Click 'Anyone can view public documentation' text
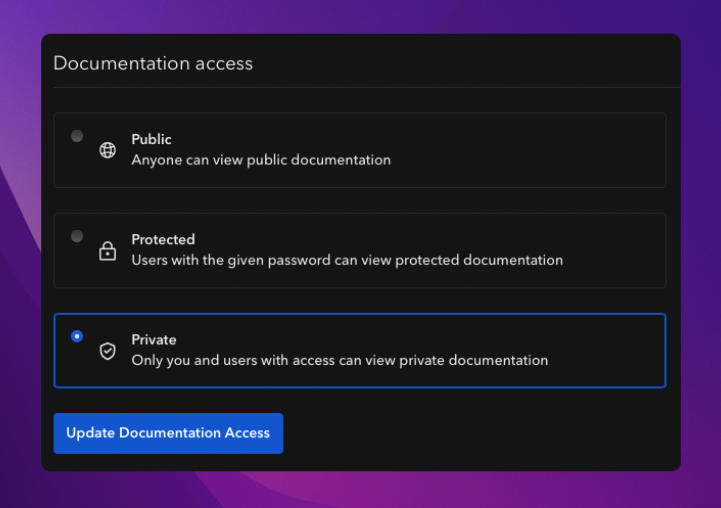Viewport: 721px width, 508px height. pos(261,160)
